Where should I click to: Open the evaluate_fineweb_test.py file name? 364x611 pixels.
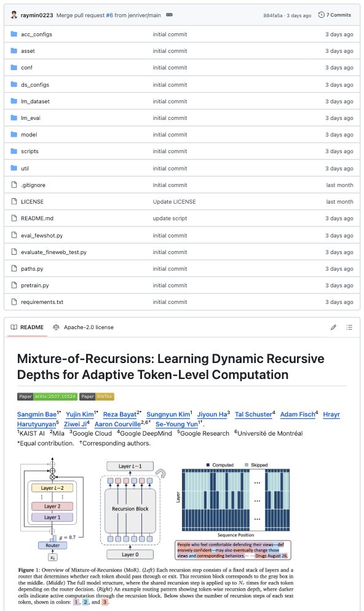click(53, 252)
